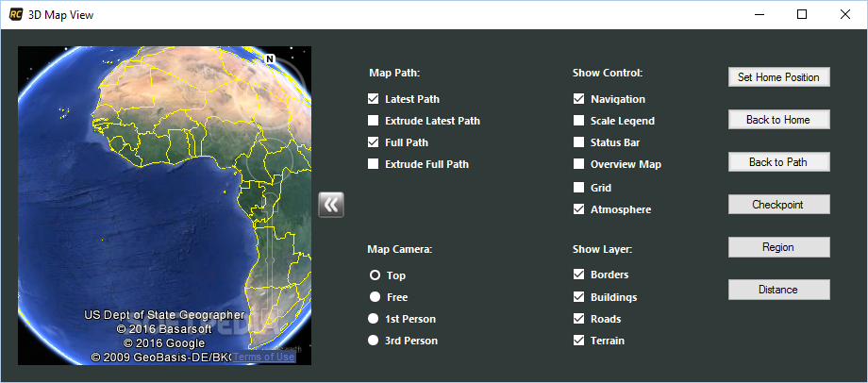Uncheck the Full Path checkbox

pos(373,142)
